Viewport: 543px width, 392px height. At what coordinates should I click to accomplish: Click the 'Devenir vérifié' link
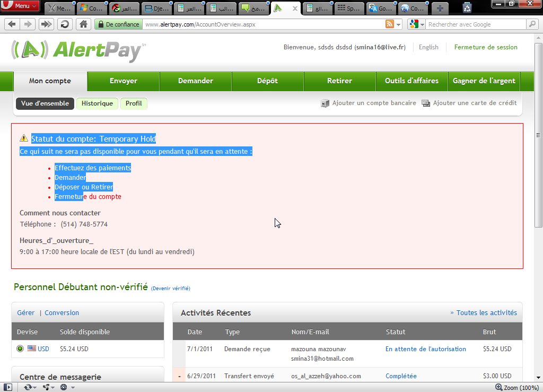[x=170, y=288]
